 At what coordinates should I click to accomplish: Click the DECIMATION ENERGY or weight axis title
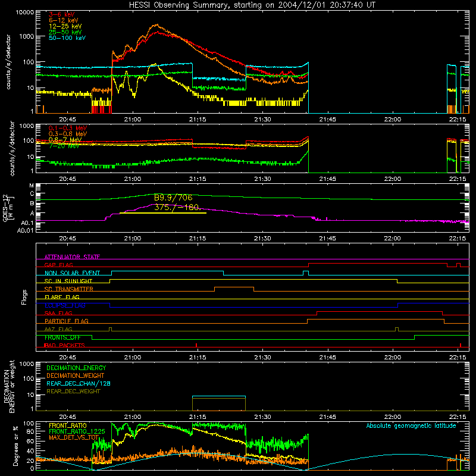click(9, 386)
